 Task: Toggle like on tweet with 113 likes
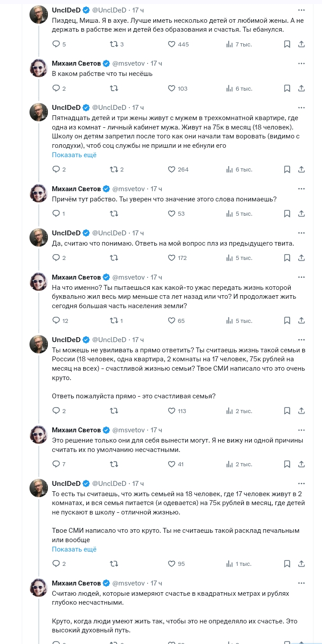[172, 411]
